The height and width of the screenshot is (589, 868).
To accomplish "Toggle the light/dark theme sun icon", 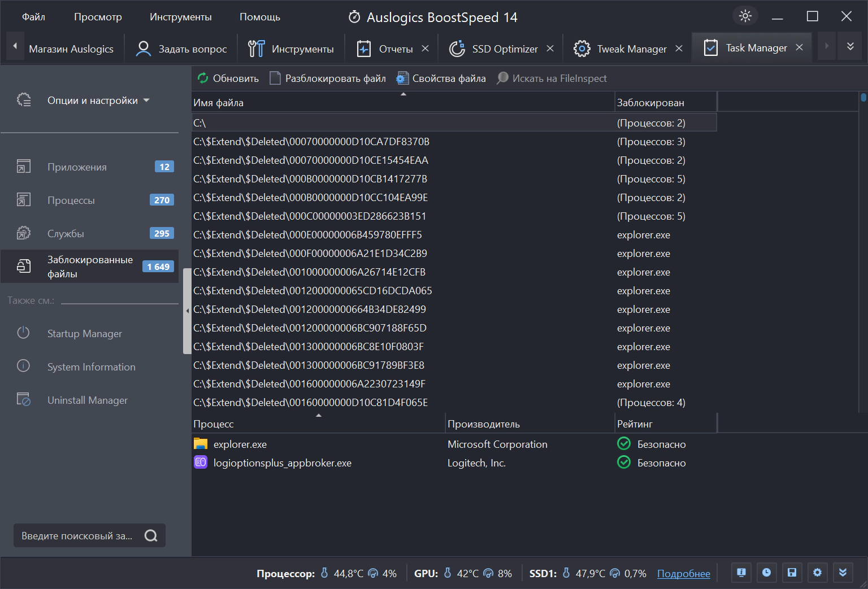I will coord(745,16).
